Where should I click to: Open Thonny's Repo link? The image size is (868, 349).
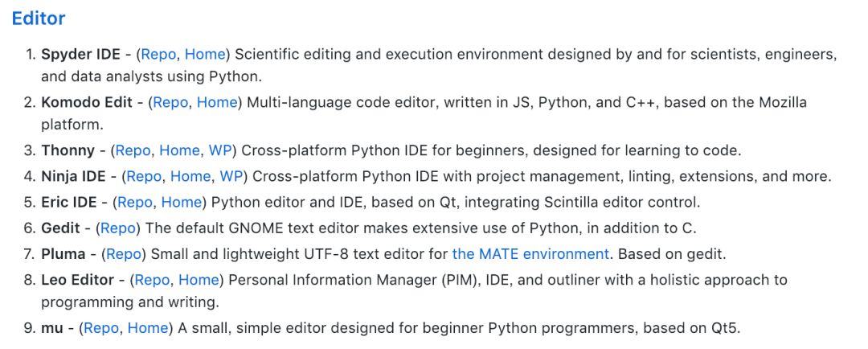click(133, 150)
